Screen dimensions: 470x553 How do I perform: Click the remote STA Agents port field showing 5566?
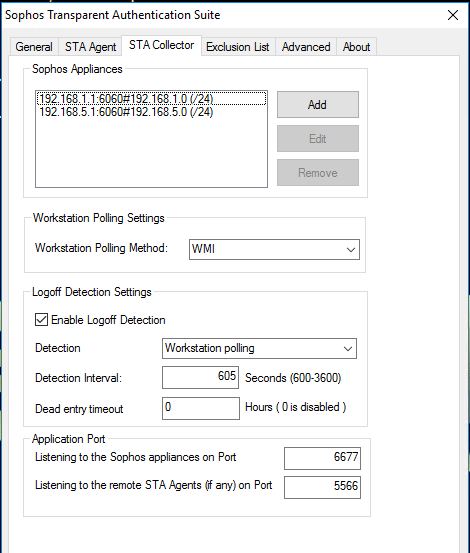tap(322, 487)
